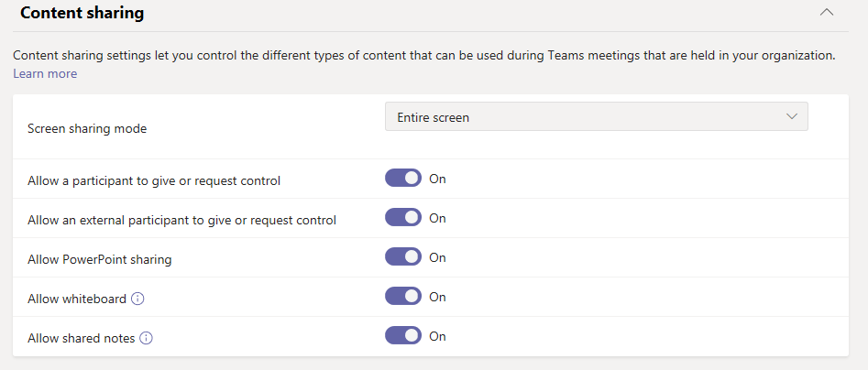The width and height of the screenshot is (868, 370).
Task: Click the Content sharing section heading
Action: (82, 14)
